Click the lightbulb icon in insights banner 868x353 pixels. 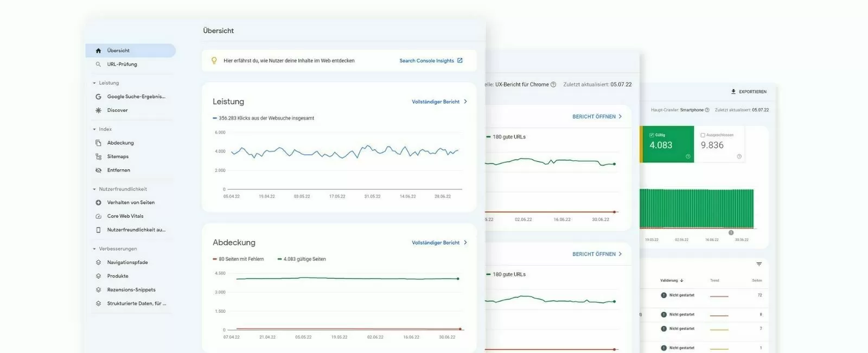pos(214,61)
